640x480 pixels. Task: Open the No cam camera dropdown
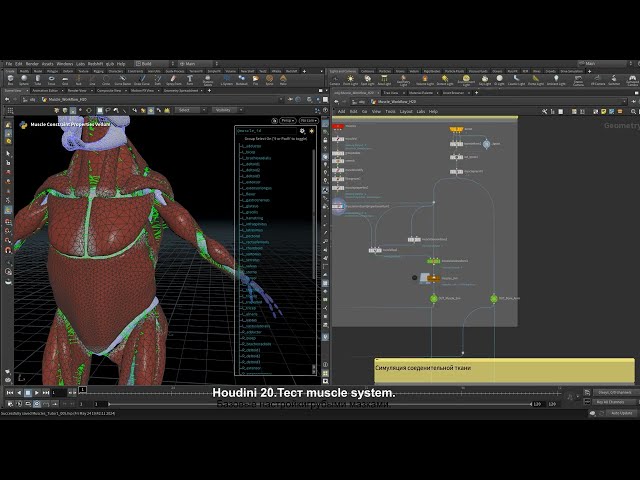tap(308, 120)
